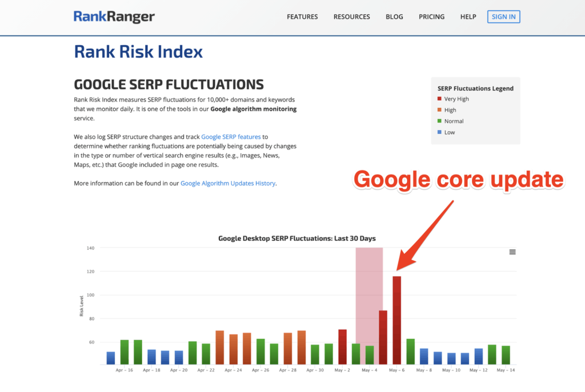
Task: Click the Rank Risk Index heading
Action: (138, 51)
